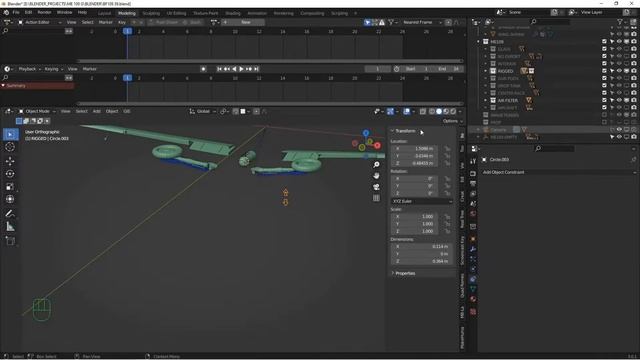
Task: Select the Rotate tool
Action: tap(10, 174)
